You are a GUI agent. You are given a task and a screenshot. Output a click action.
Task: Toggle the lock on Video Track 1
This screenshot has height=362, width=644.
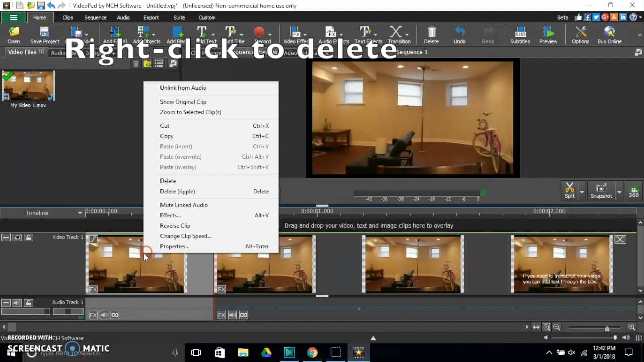(x=29, y=237)
